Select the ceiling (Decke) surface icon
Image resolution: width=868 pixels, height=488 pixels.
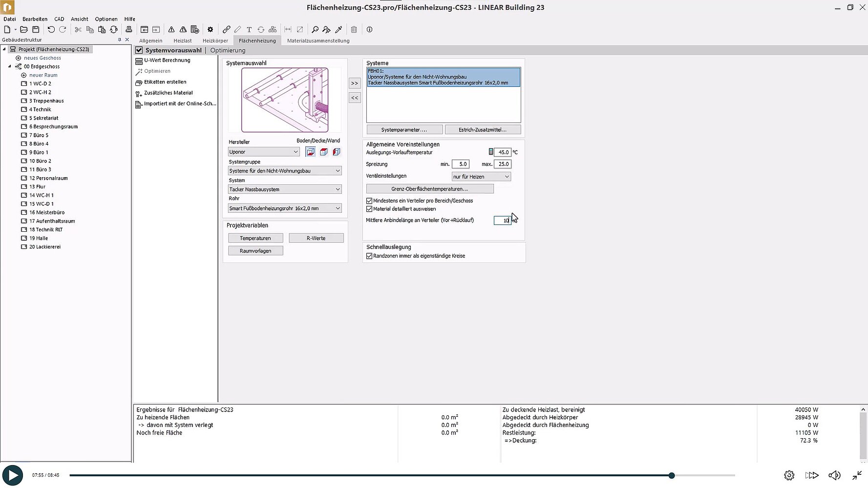point(323,152)
